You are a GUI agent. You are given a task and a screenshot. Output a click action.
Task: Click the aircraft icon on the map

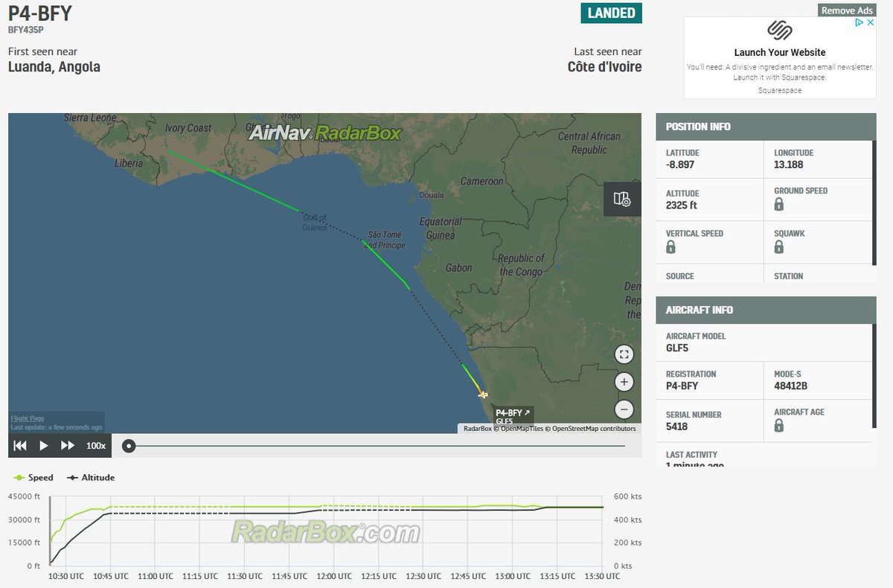[484, 394]
